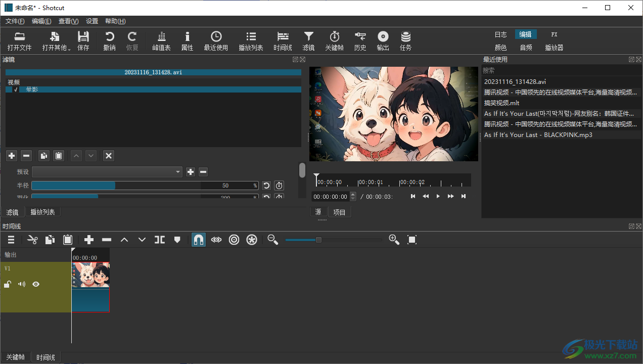643x364 pixels.
Task: Create a marker on the timeline
Action: pos(177,240)
